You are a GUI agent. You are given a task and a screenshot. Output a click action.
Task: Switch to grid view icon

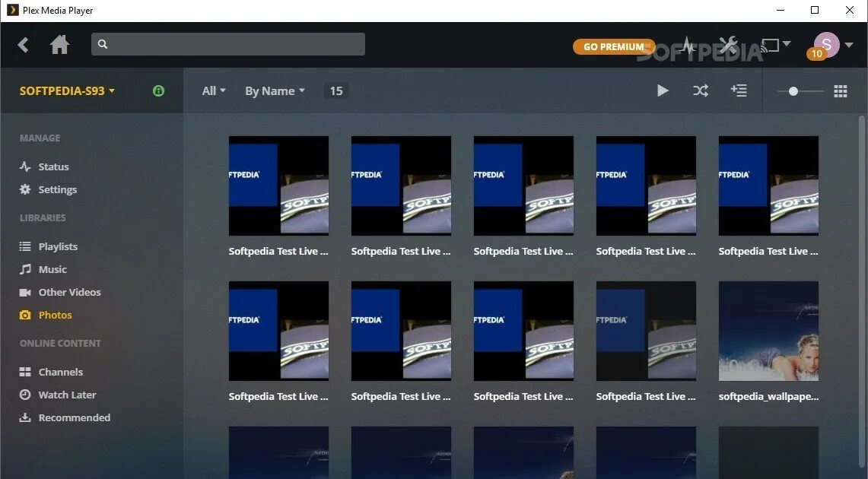841,91
